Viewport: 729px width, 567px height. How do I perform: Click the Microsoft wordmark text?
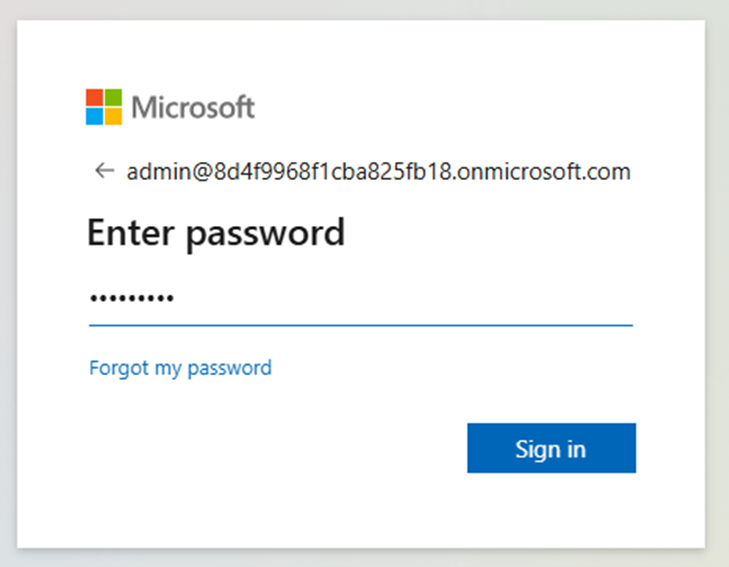point(193,107)
